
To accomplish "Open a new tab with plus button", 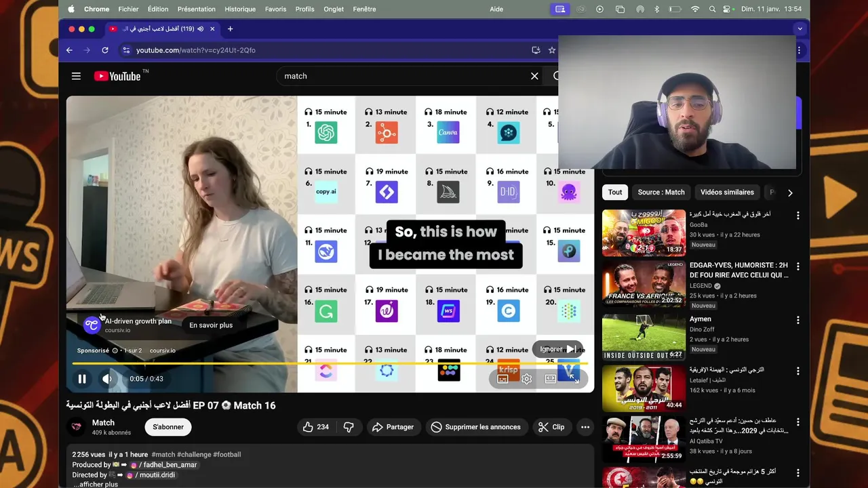I will (x=230, y=29).
